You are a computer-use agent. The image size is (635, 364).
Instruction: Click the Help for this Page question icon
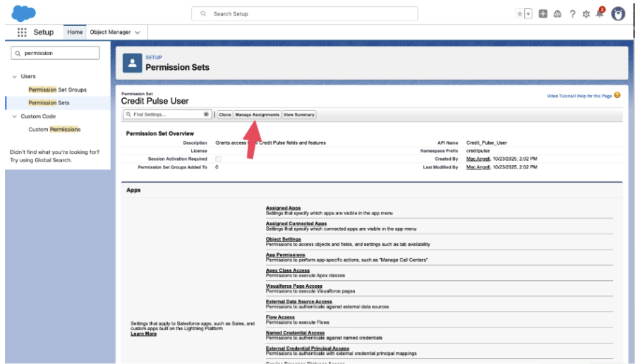[x=617, y=95]
